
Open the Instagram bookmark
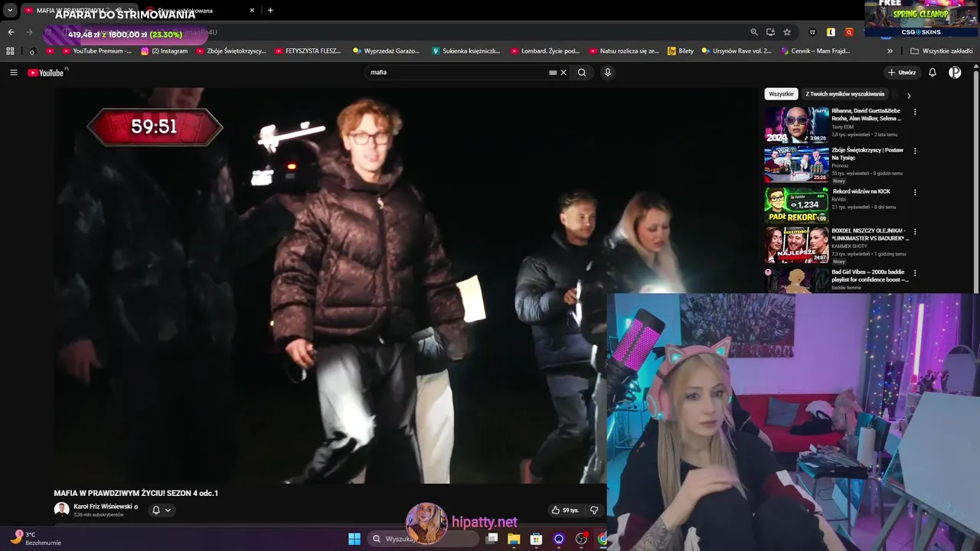(x=164, y=51)
